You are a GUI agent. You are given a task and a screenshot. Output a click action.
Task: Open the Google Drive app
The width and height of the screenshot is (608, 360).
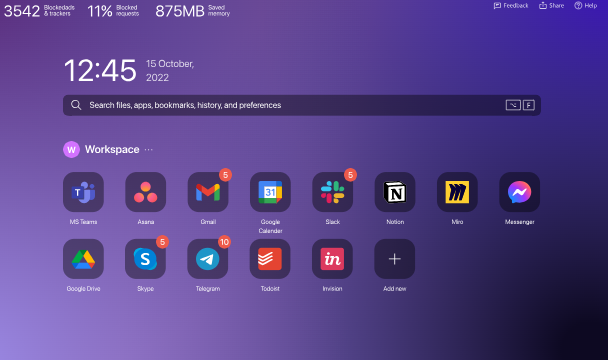83,259
